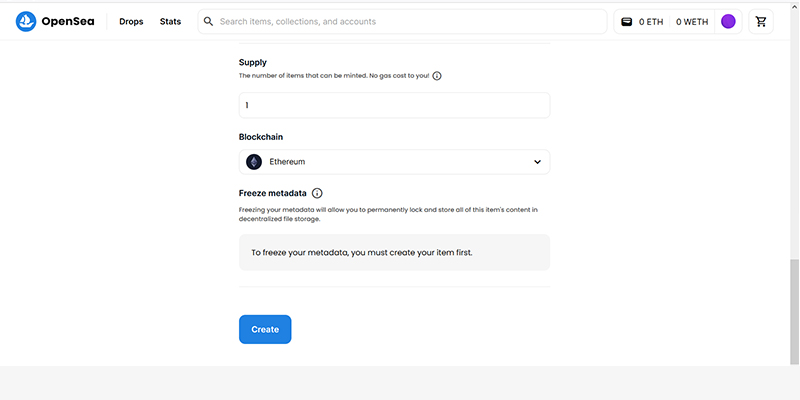
Task: Open the Stats menu
Action: [x=170, y=22]
